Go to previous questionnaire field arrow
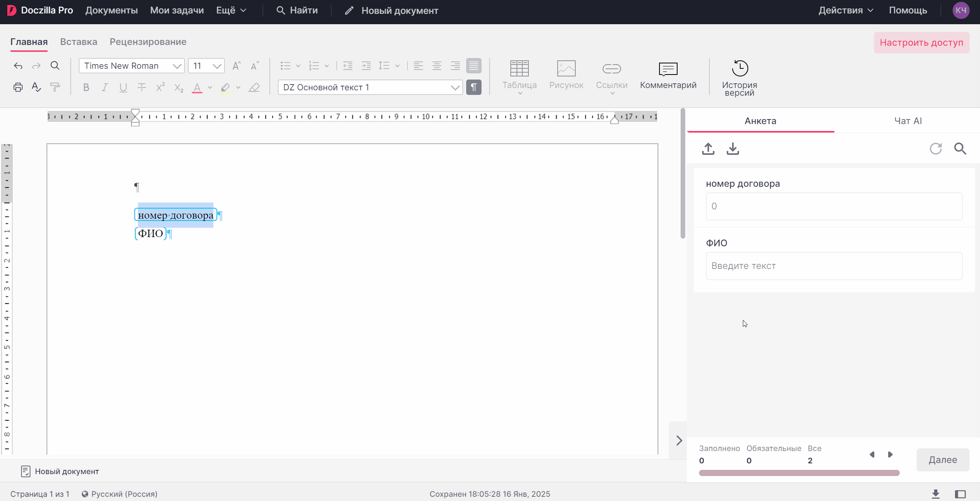Screen dimensions: 980x501 pos(872,455)
